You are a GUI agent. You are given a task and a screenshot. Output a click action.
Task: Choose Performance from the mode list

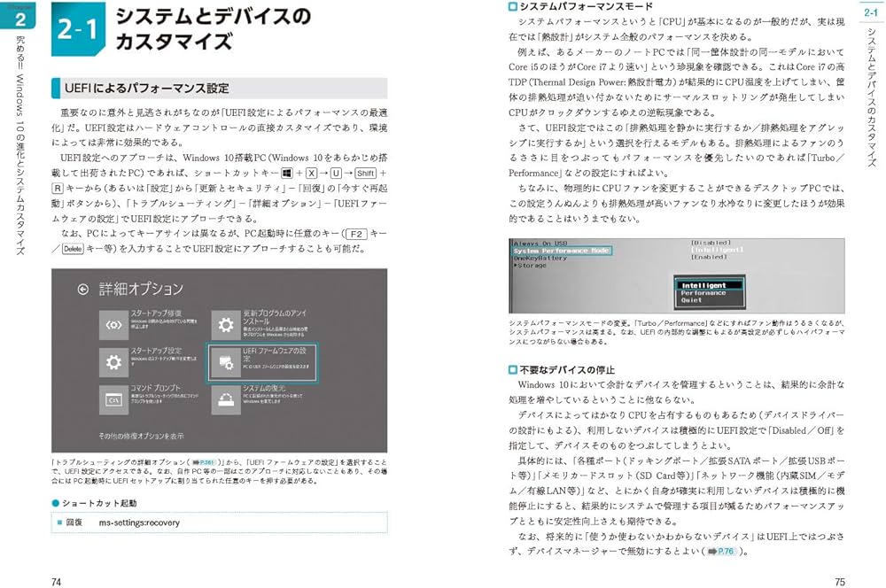coord(703,293)
